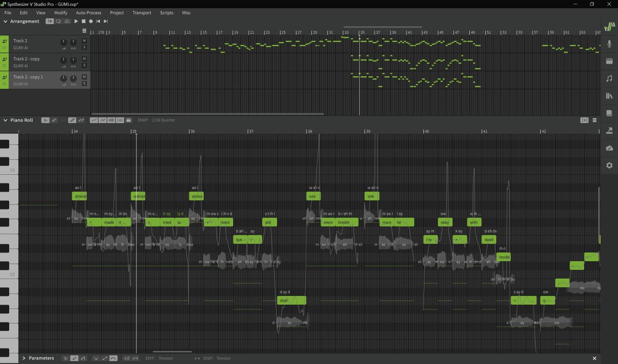This screenshot has width=618, height=364.
Task: Open the SNAP 1/16 Quarter dropdown
Action: pyautogui.click(x=156, y=120)
